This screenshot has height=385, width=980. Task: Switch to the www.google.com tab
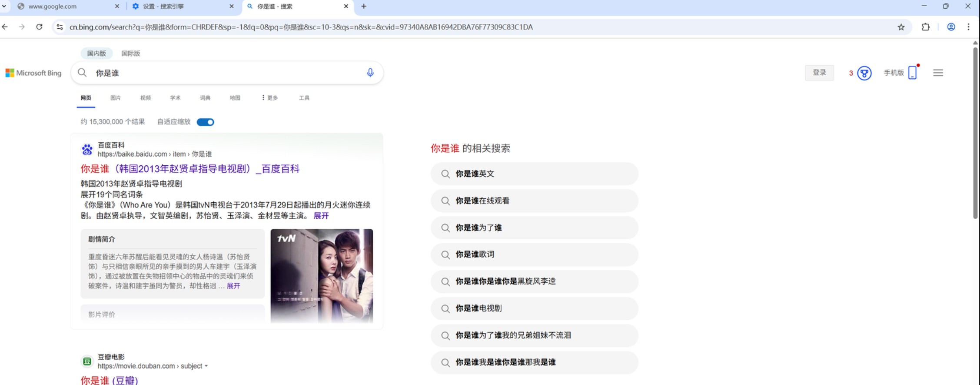tap(65, 7)
